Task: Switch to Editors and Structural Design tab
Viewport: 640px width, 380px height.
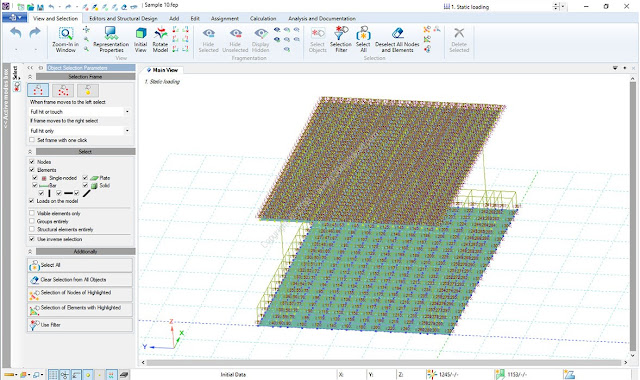Action: pos(123,18)
